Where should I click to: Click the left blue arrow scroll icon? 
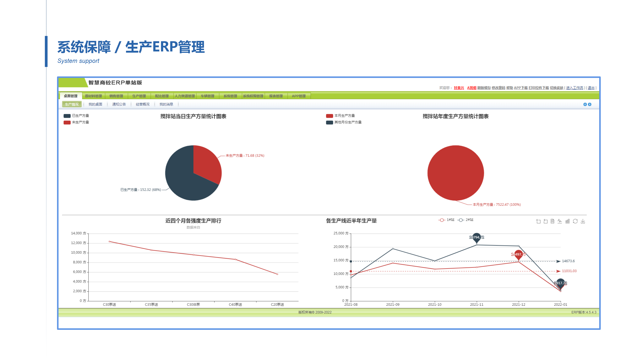coord(585,104)
